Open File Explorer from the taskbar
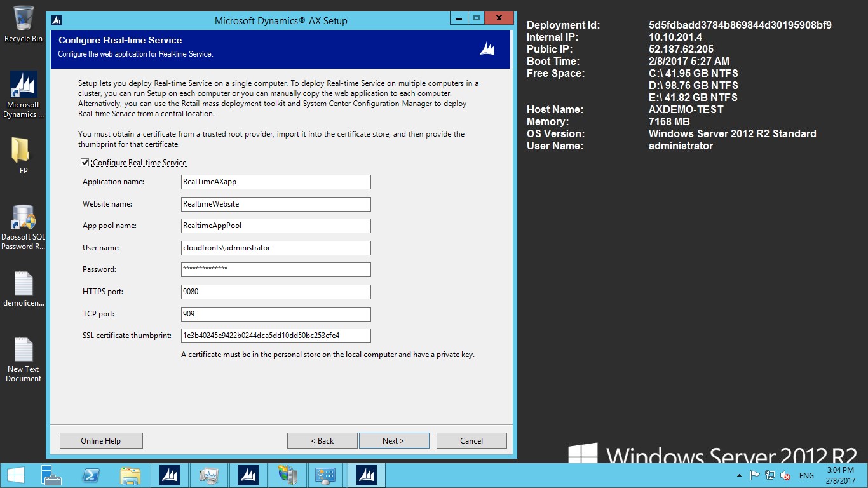Screen dimensions: 868x488 (x=130, y=475)
